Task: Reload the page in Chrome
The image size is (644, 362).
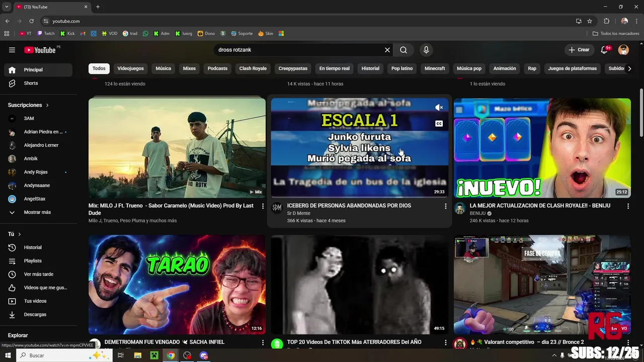Action: (x=31, y=21)
